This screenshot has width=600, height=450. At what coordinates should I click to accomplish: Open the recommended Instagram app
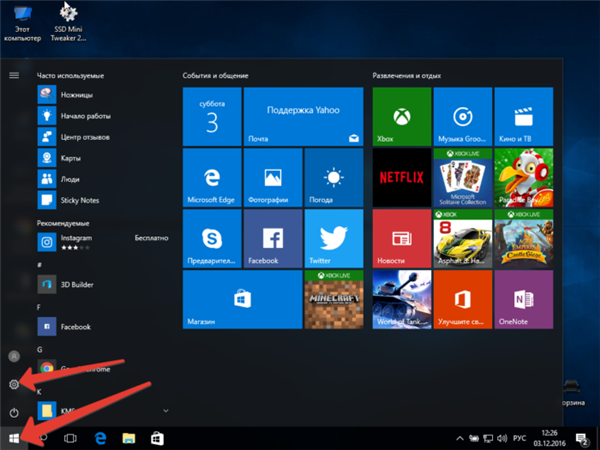click(103, 242)
